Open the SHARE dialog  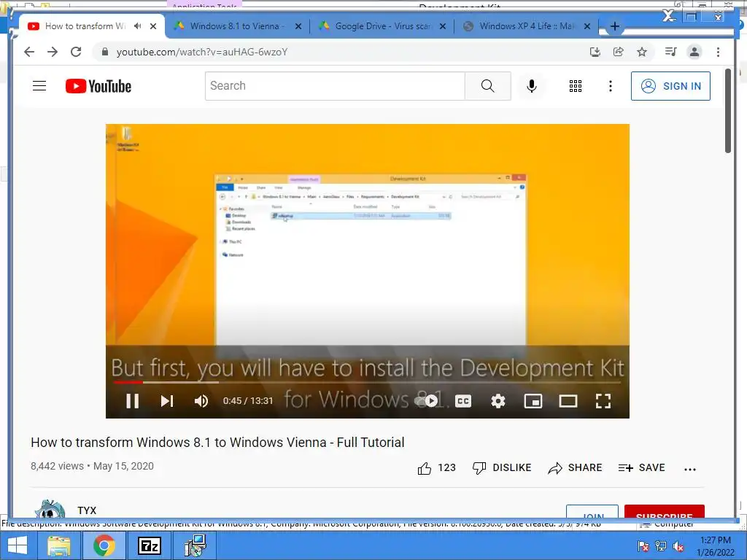pyautogui.click(x=575, y=468)
